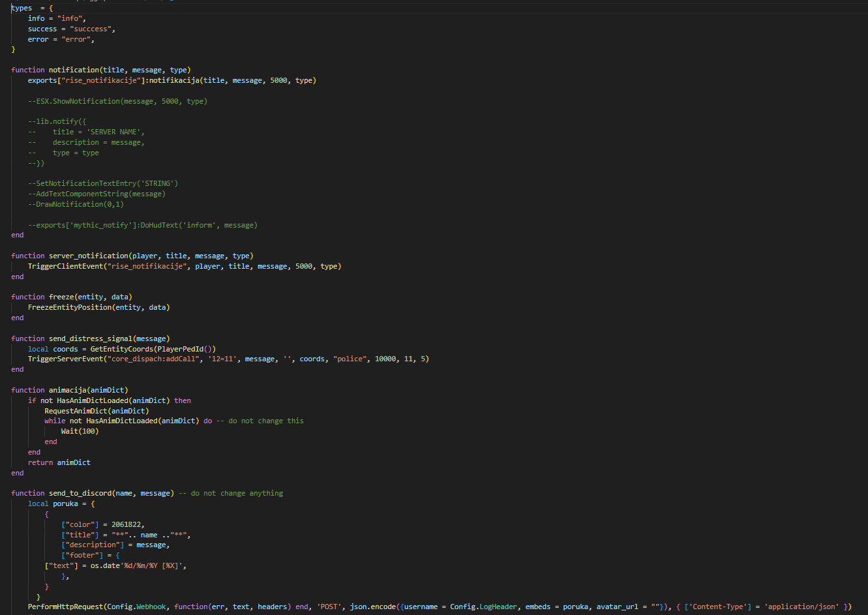The image size is (868, 615).
Task: Click the info = "info" line
Action: click(x=57, y=18)
